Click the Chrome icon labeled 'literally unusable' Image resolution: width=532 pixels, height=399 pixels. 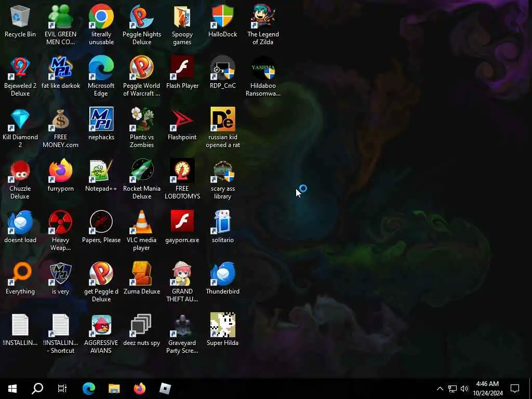(x=101, y=25)
